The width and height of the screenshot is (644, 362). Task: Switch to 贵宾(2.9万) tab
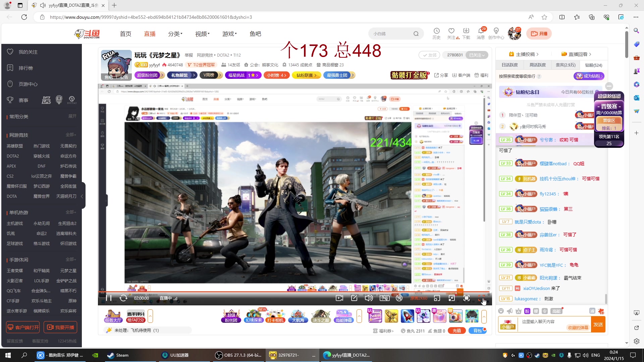click(566, 65)
